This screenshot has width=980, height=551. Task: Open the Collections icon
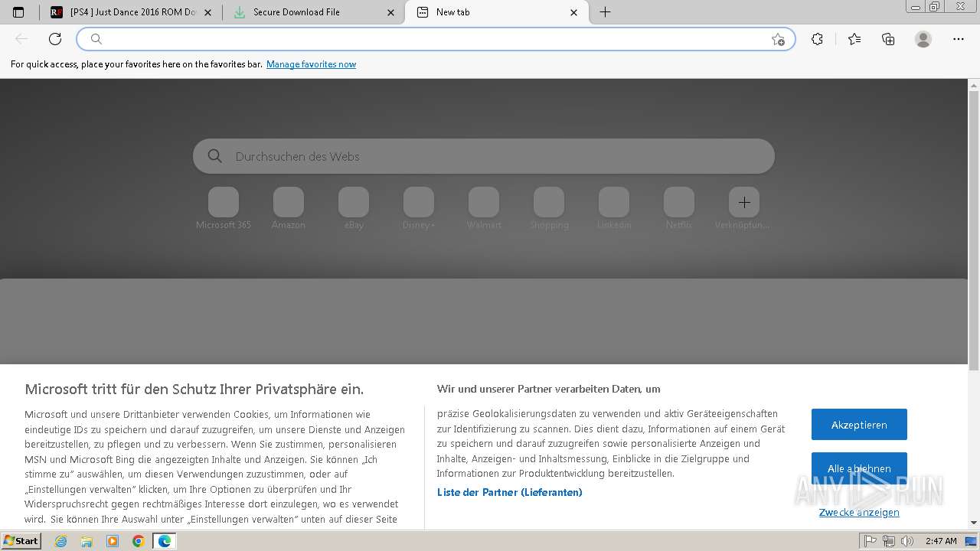coord(888,39)
